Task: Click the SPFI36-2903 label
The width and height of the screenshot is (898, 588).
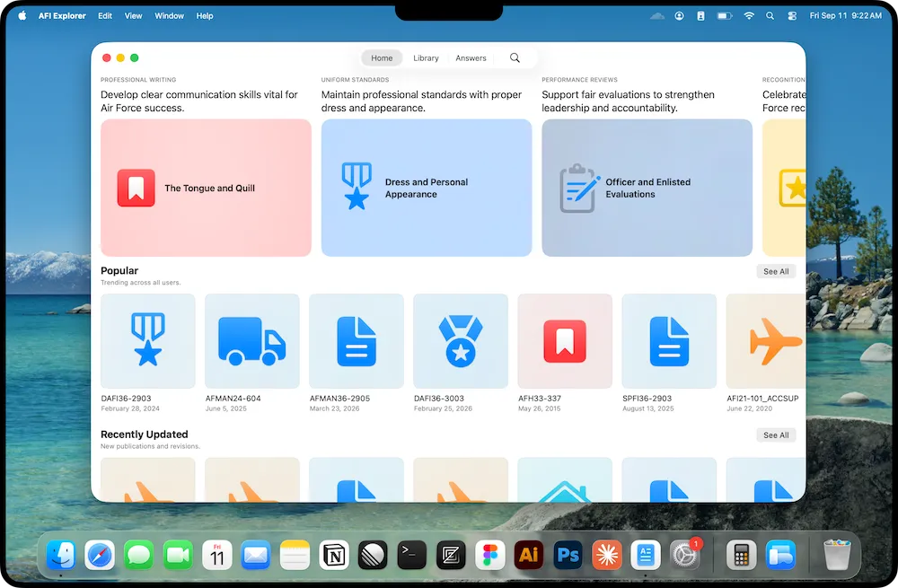Action: click(x=647, y=399)
